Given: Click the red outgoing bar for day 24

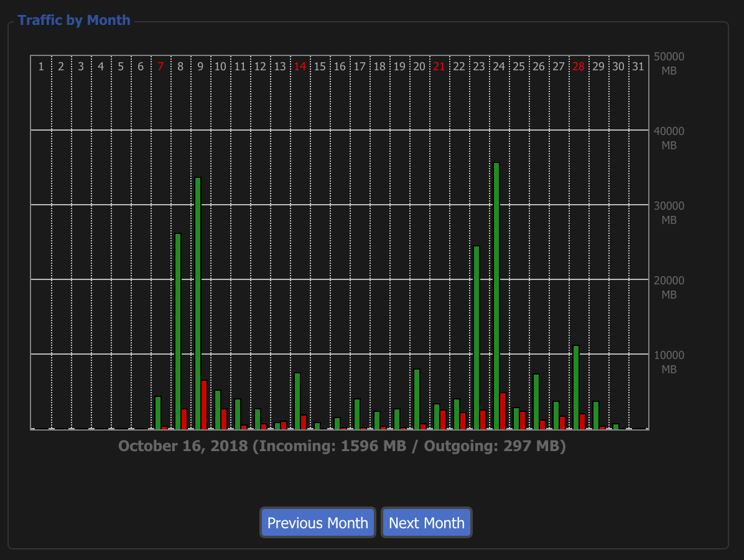Looking at the screenshot, I should (503, 411).
